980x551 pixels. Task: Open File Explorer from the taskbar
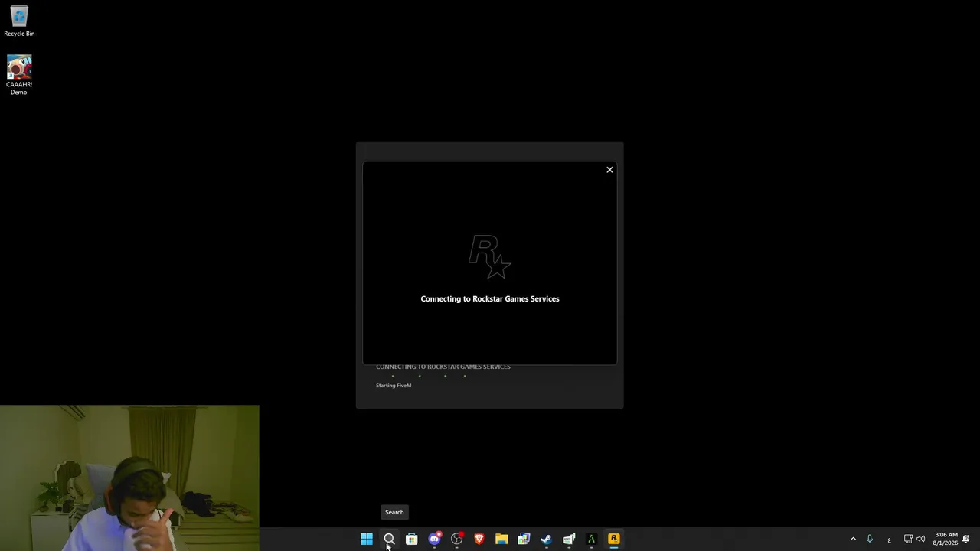(x=501, y=540)
